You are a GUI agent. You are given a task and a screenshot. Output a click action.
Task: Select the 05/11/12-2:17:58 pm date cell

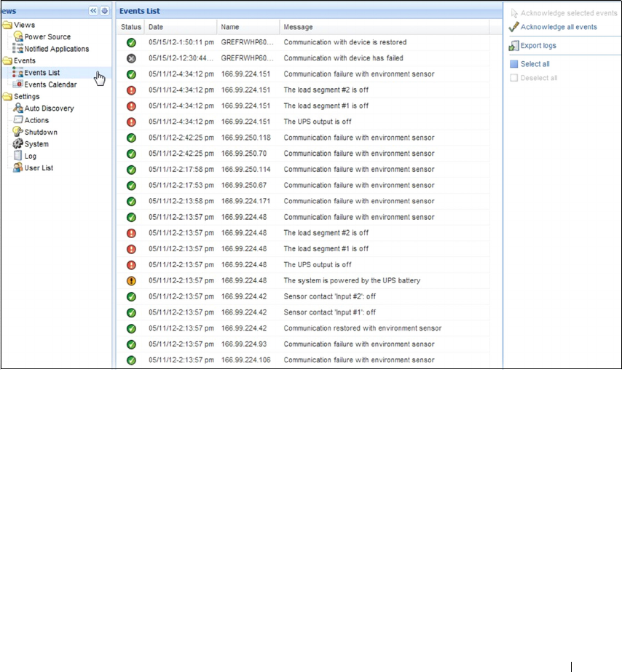(x=181, y=170)
